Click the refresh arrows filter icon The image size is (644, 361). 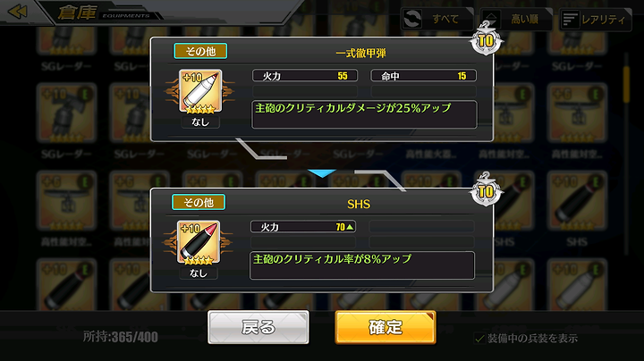click(x=412, y=19)
